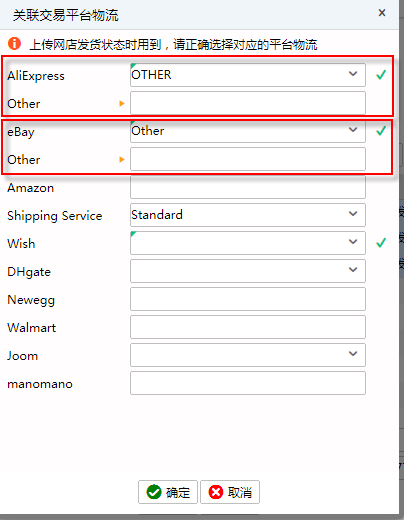Focus the Amazon input field
Screen dimensions: 404x520
pyautogui.click(x=248, y=187)
